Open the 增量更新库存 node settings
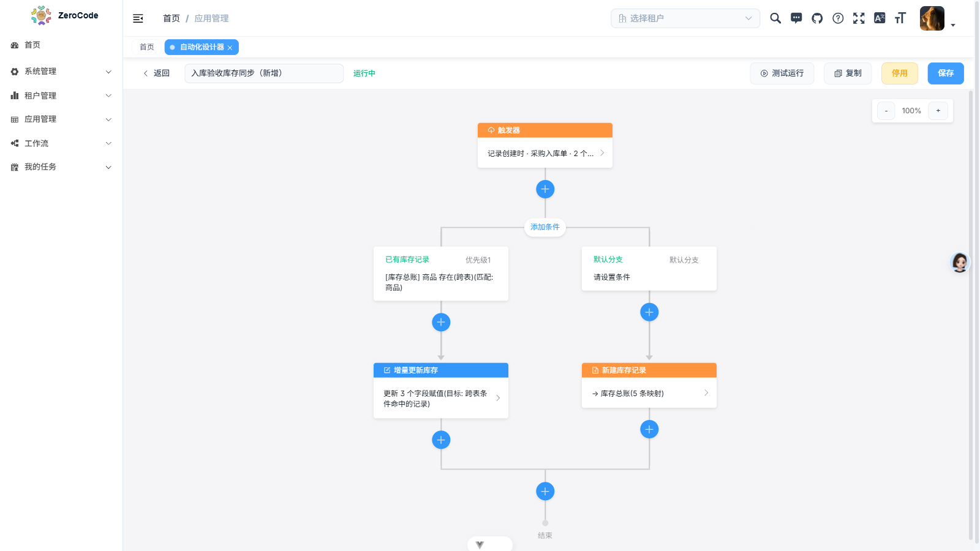This screenshot has width=980, height=551. pyautogui.click(x=441, y=391)
